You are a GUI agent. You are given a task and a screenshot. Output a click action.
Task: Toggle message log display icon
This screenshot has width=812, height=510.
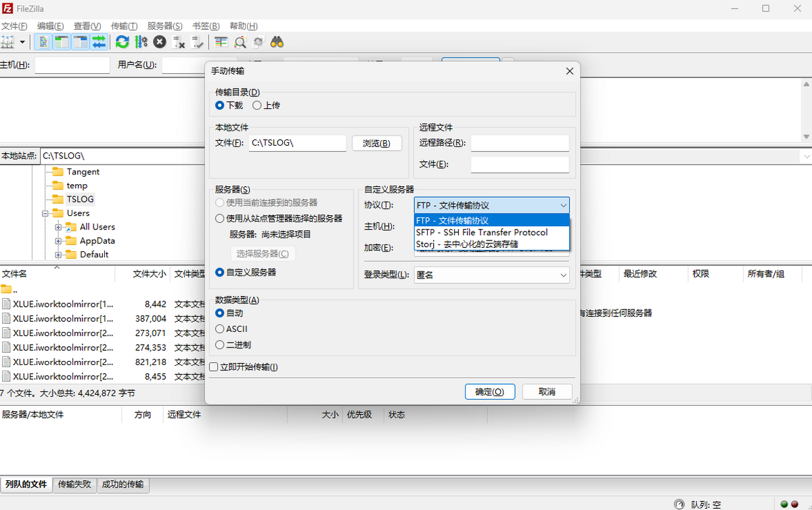(43, 42)
